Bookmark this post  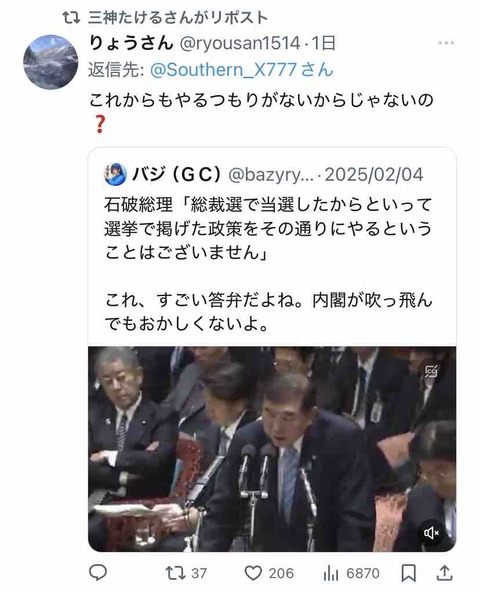point(408,573)
